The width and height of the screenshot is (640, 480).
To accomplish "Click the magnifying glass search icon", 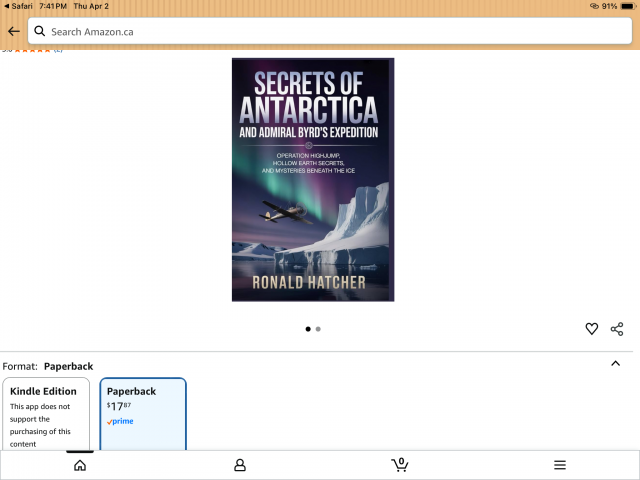I will click(40, 31).
